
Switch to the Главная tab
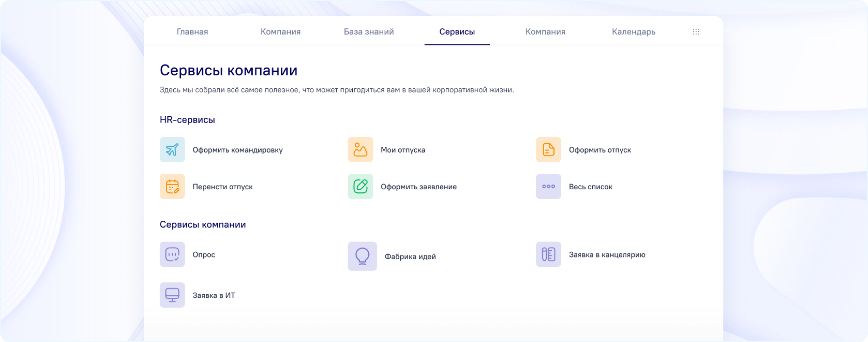(x=192, y=31)
